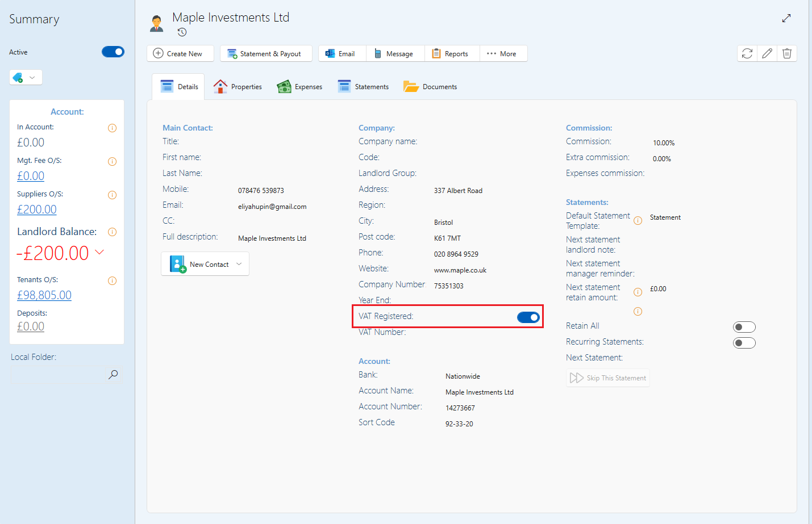Image resolution: width=812 pixels, height=524 pixels.
Task: Open Statement & Payout
Action: 266,53
